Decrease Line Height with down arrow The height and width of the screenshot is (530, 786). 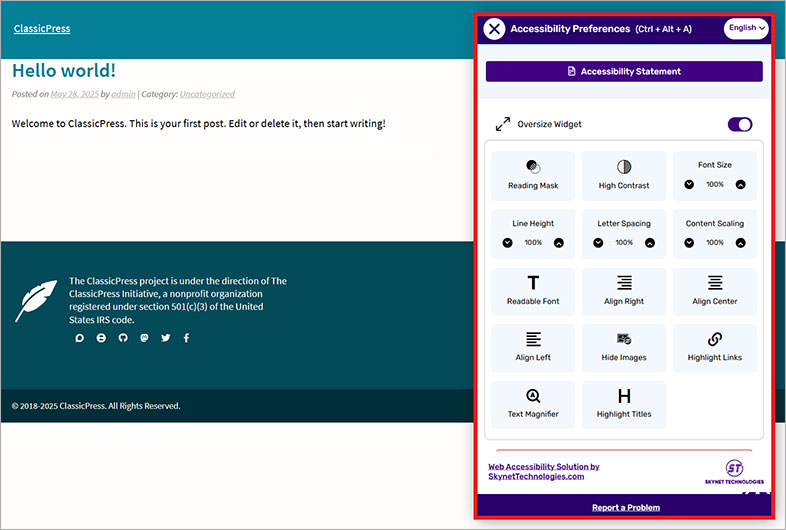point(508,243)
